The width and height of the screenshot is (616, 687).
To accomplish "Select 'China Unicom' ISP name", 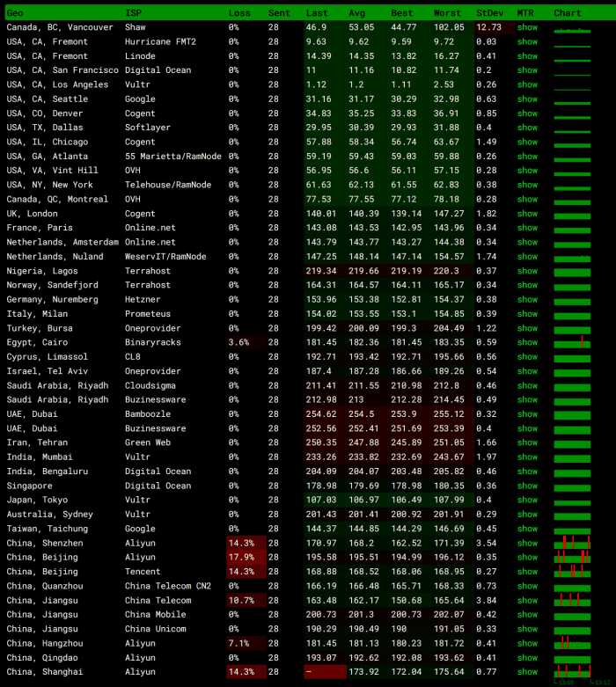I will point(155,629).
